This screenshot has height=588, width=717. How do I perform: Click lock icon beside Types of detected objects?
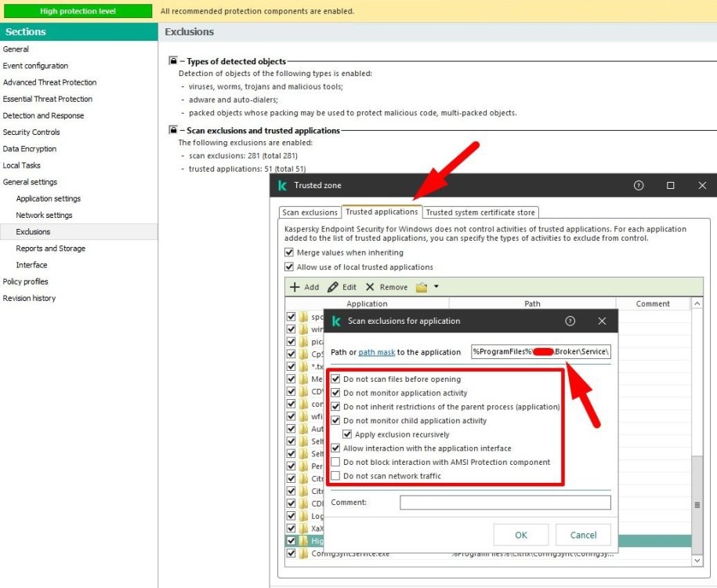tap(173, 60)
